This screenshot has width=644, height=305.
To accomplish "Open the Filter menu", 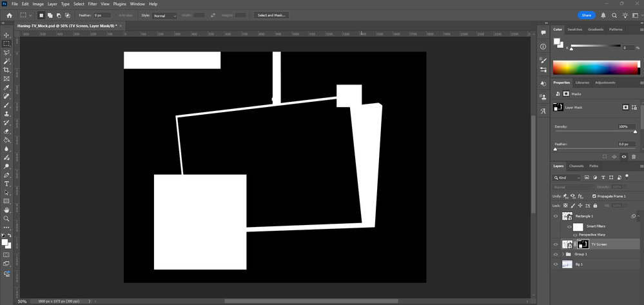I will pyautogui.click(x=92, y=4).
